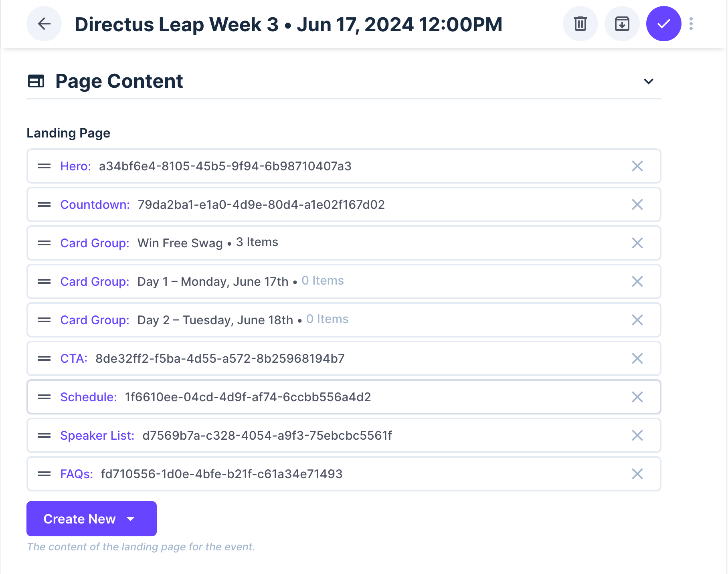Click the Page Content section icon

pos(36,81)
